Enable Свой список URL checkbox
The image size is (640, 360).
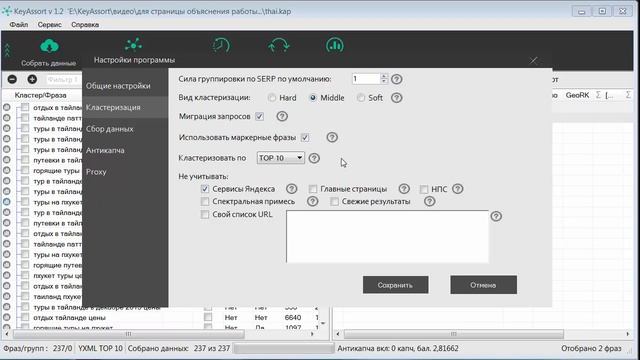tap(205, 215)
